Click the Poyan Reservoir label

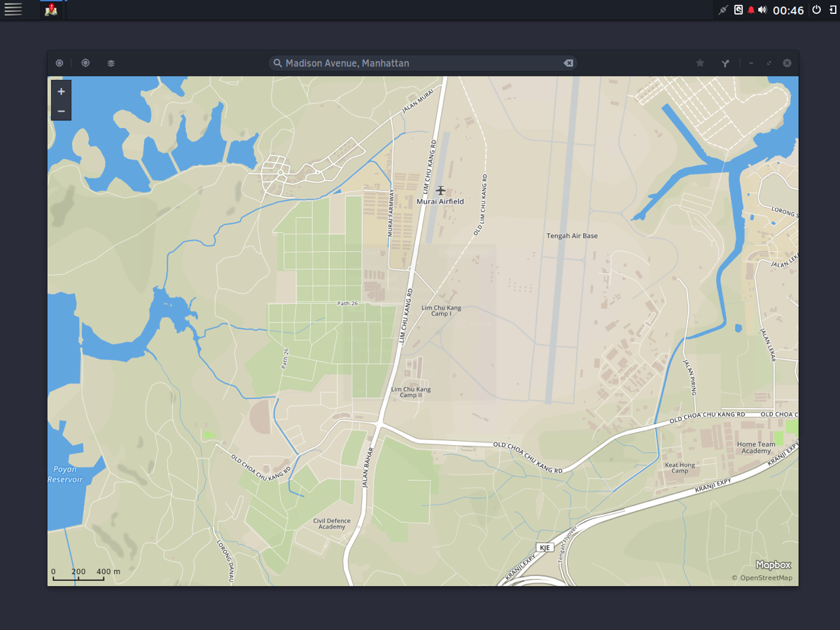tap(65, 474)
